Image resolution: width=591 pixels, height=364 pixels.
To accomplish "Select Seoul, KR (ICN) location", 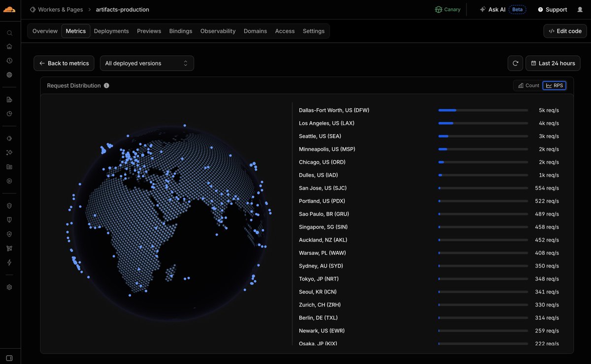I will click(x=318, y=292).
